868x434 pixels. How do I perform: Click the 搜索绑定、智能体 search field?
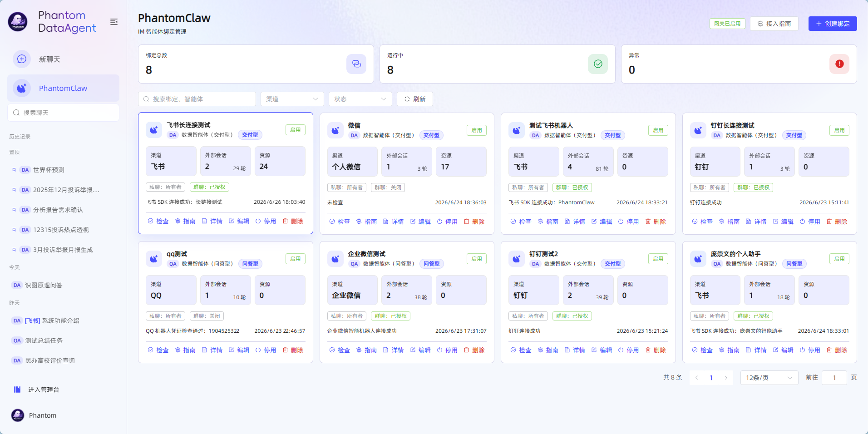point(197,99)
